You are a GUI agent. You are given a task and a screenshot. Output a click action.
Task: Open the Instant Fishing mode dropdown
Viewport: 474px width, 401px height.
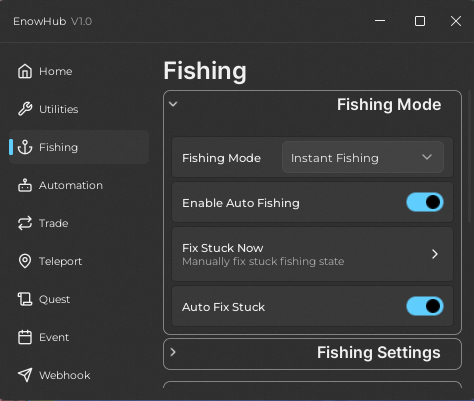click(x=363, y=157)
